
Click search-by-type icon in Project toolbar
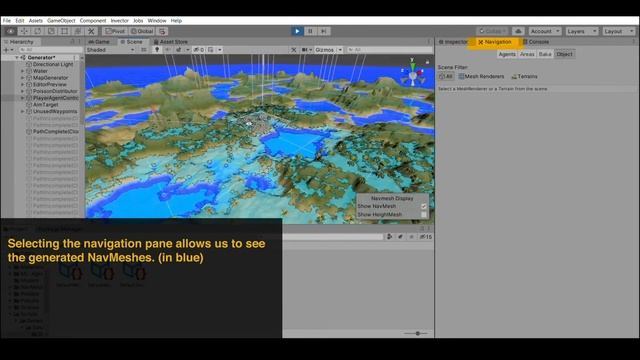(x=389, y=237)
